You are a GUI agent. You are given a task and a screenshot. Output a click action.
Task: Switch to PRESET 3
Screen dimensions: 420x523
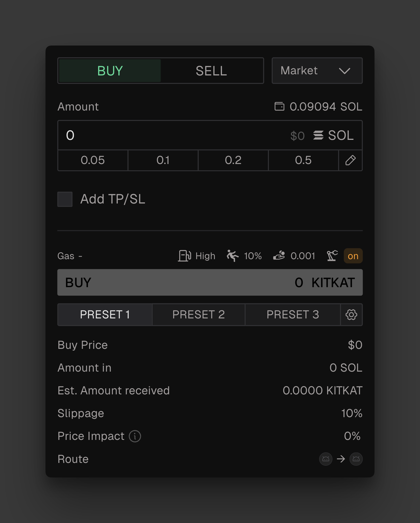point(293,315)
